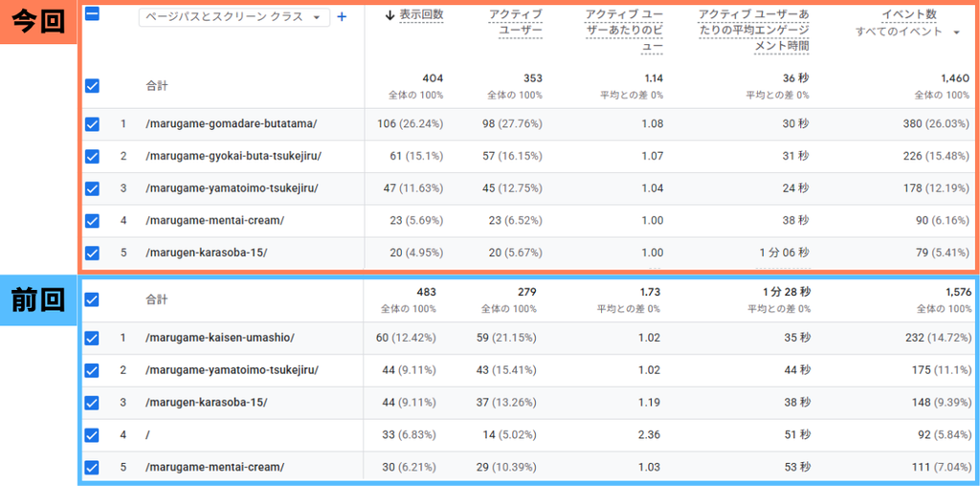The image size is (980, 486).
Task: Sort by the 平均エンゲージメント時間 column header
Action: 753,31
